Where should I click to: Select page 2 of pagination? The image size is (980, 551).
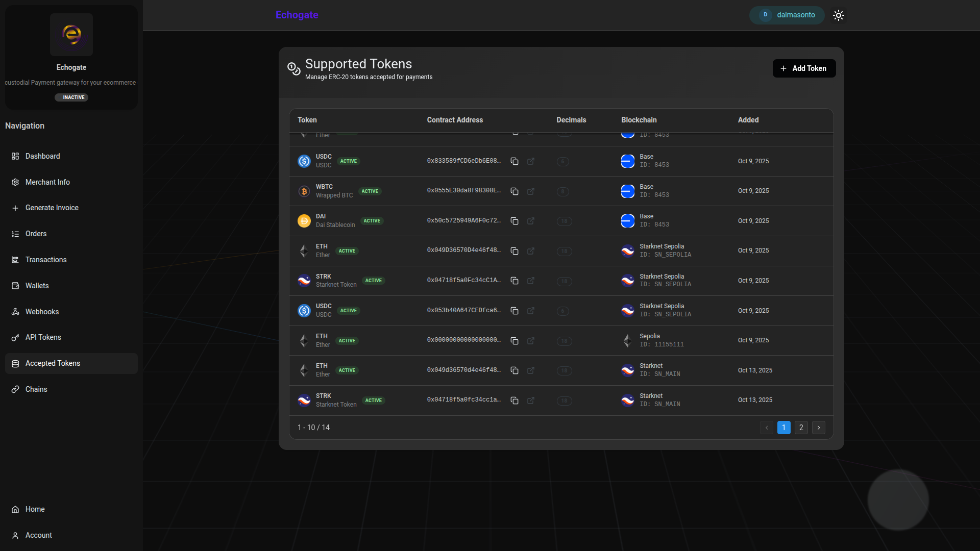(x=801, y=428)
